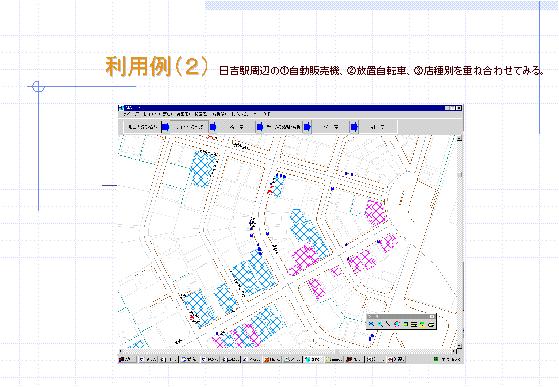Screen dimensions: 559x388
Task: Click the first workflow step button in the toolbar
Action: [x=142, y=127]
